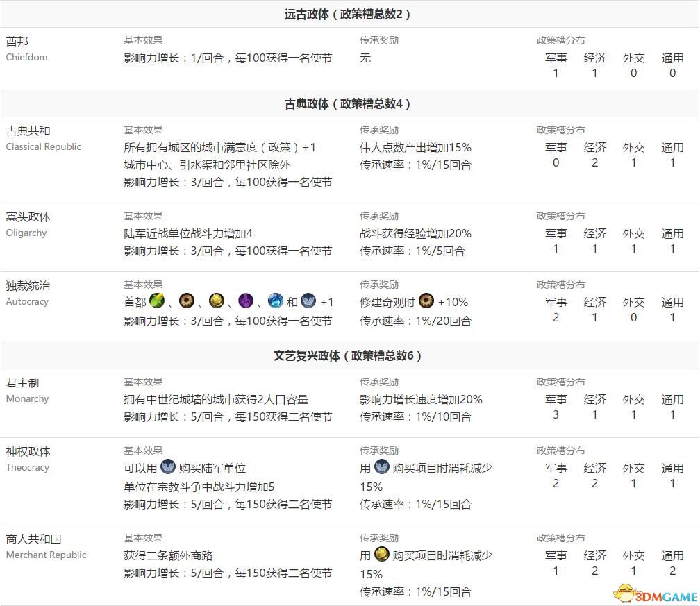Screen dimensions: 700x606
Task: Click the 政策槽分布 label in the Oligarchy row
Action: coord(560,217)
